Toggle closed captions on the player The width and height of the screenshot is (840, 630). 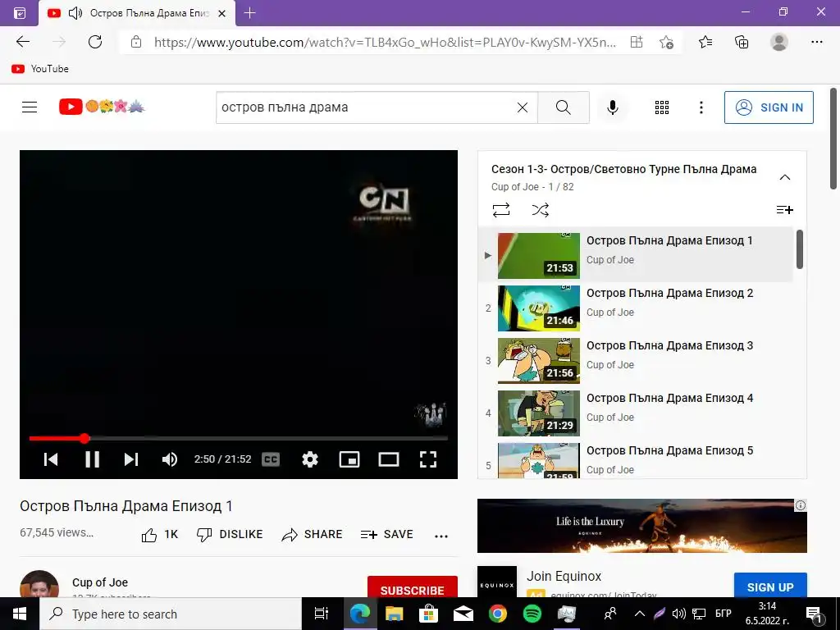[x=271, y=459]
